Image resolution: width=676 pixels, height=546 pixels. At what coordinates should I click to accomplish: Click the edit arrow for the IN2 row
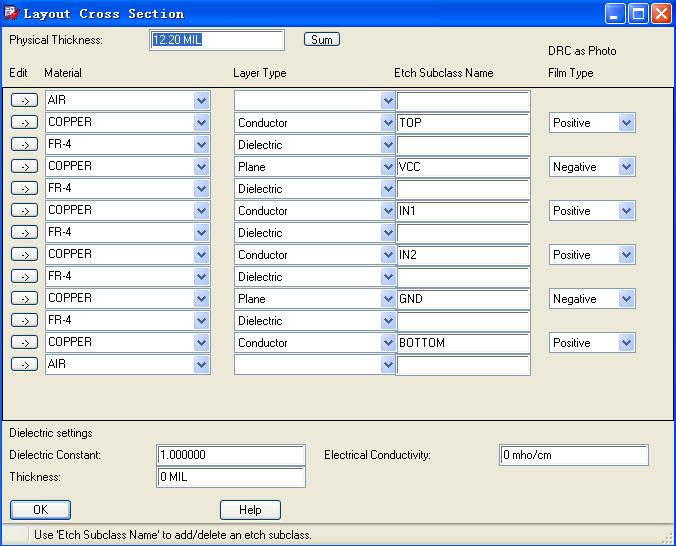pos(24,255)
